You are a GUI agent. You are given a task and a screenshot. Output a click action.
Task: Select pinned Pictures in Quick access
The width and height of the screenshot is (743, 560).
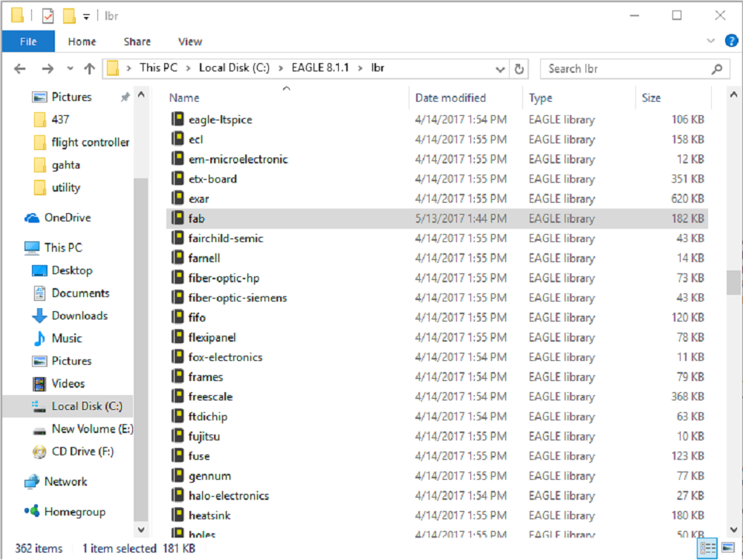pos(71,97)
